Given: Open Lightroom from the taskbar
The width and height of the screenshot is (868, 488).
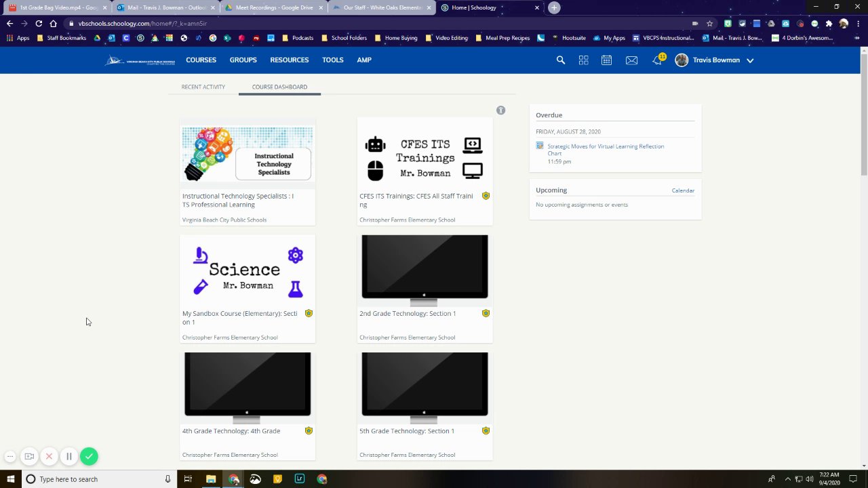Looking at the screenshot, I should click(x=299, y=479).
